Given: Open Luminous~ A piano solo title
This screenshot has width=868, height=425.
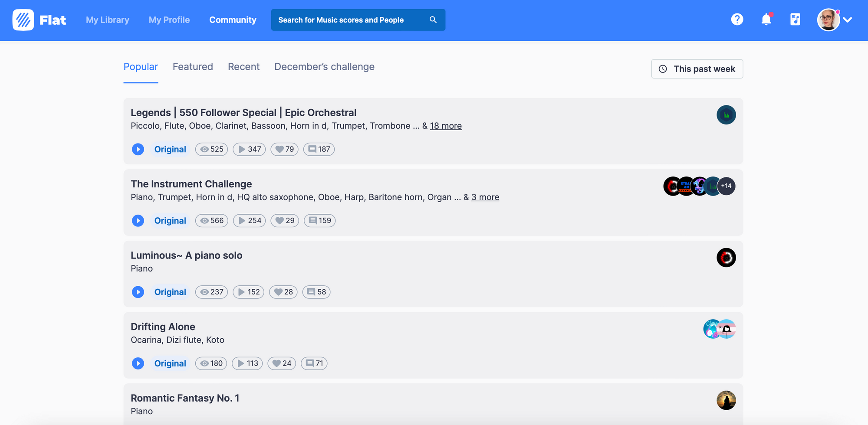Looking at the screenshot, I should tap(187, 255).
